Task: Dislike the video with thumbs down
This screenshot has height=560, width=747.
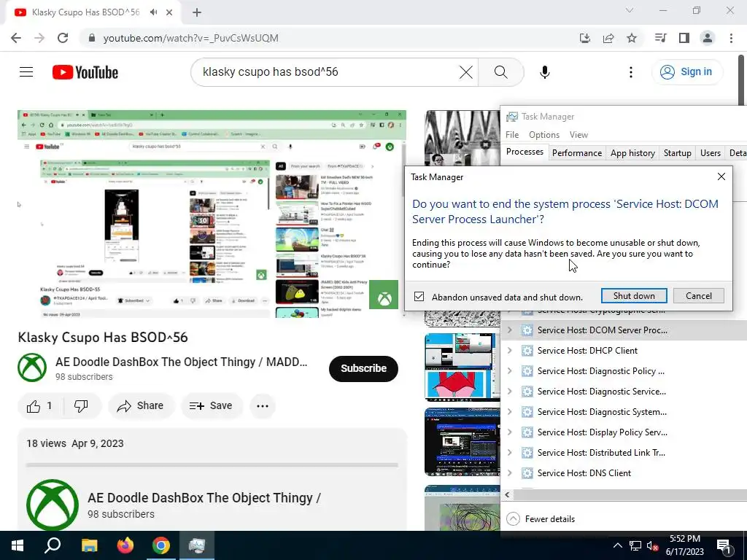Action: (81, 406)
